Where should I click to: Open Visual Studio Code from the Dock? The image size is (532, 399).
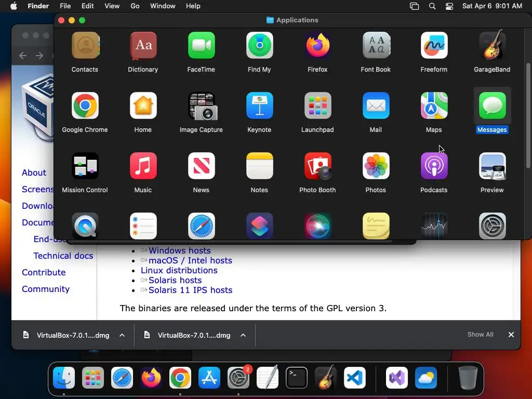[355, 378]
